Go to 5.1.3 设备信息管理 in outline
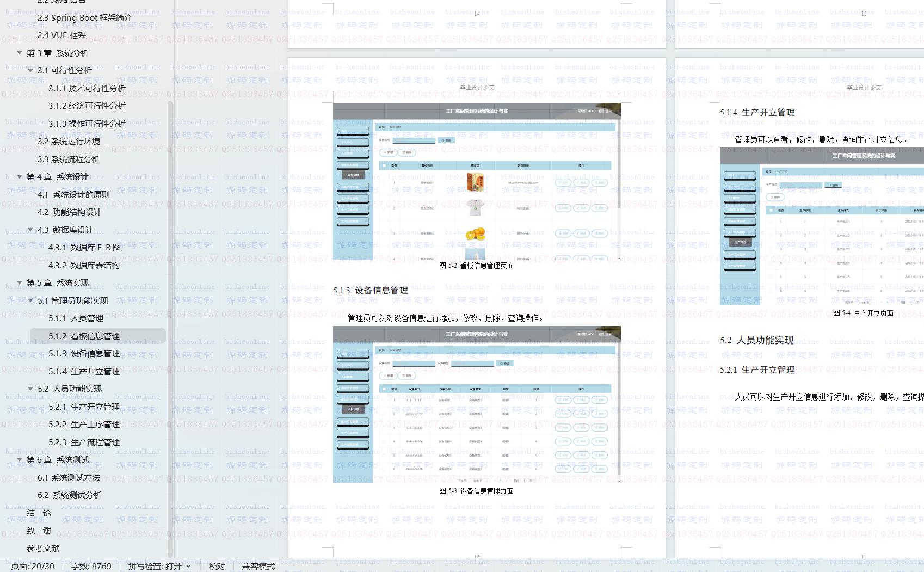Screen dimensions: 924x572 84,353
